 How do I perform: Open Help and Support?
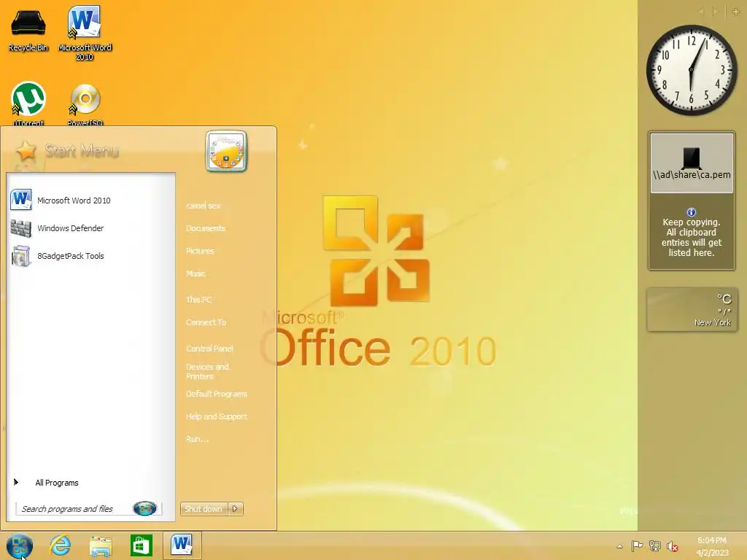click(x=216, y=416)
